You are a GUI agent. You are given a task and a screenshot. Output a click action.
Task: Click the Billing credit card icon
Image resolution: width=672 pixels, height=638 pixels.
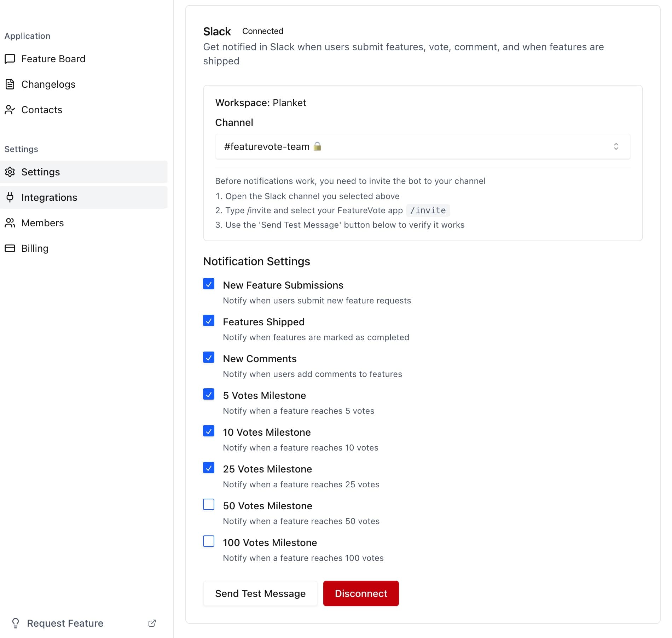(x=10, y=248)
